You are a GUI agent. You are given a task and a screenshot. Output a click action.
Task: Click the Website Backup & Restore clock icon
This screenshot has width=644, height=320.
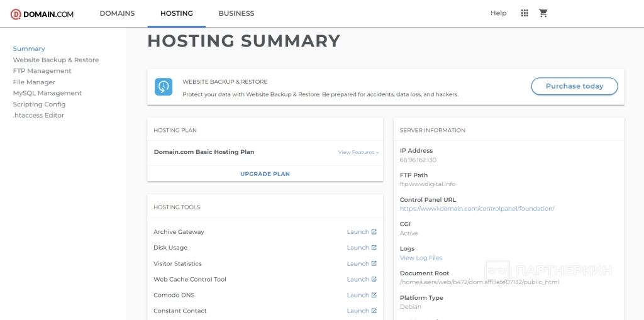pos(164,86)
